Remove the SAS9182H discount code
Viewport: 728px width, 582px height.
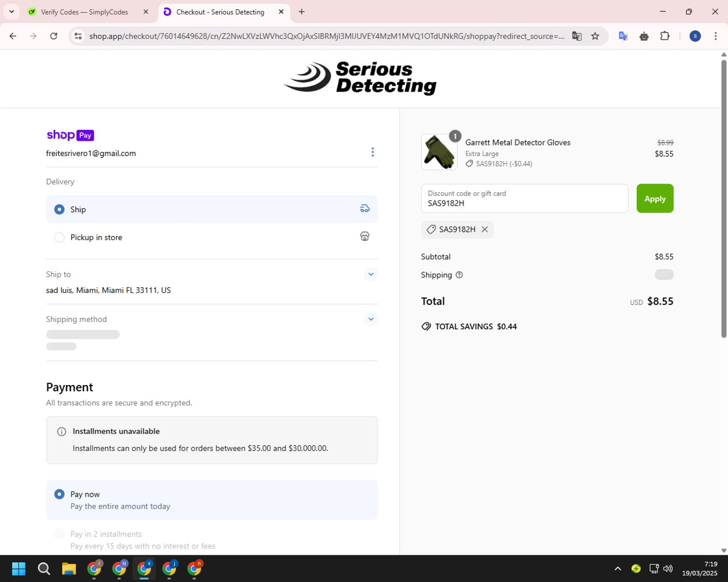[x=484, y=229]
